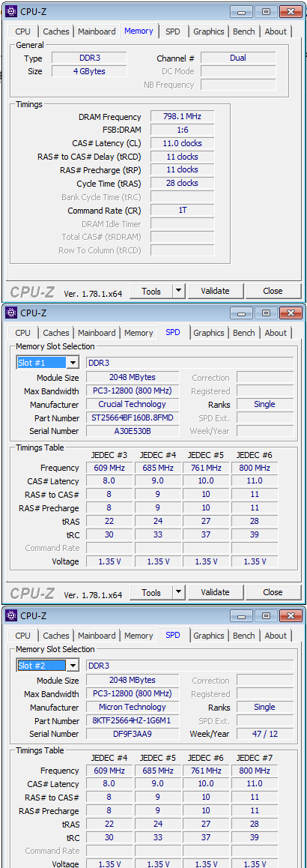Click Validate button in the Memory window
The image size is (307, 868).
coord(215,291)
